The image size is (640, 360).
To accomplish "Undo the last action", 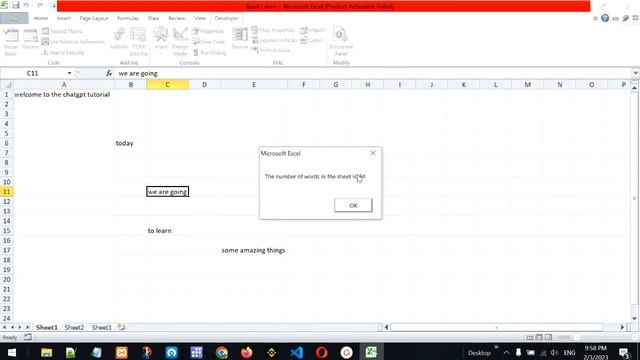I will point(27,5).
